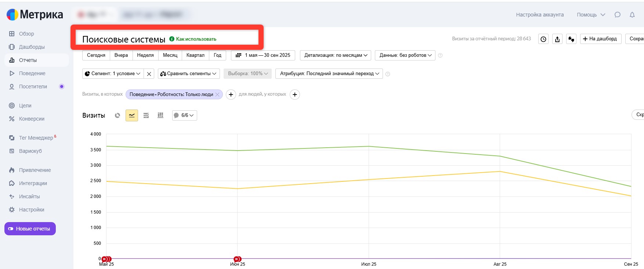The height and width of the screenshot is (269, 644).
Task: Open the date range 1 мая — 30 сен 2025
Action: pyautogui.click(x=263, y=55)
